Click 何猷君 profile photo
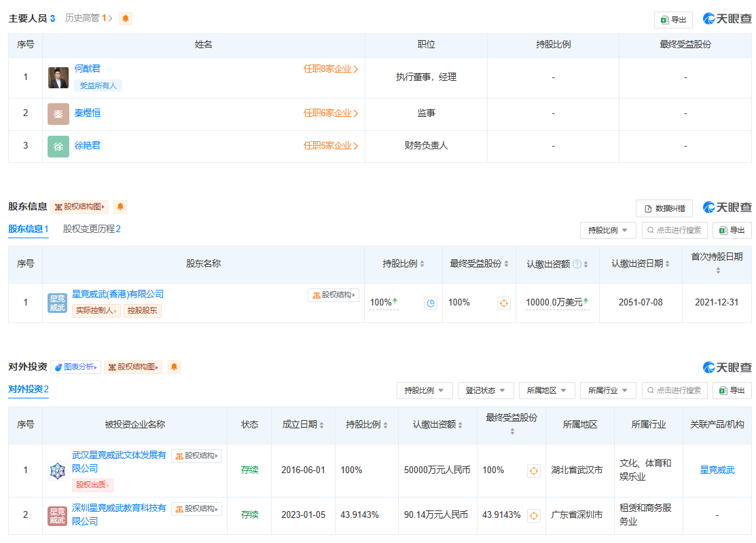The height and width of the screenshot is (543, 756). pos(58,77)
